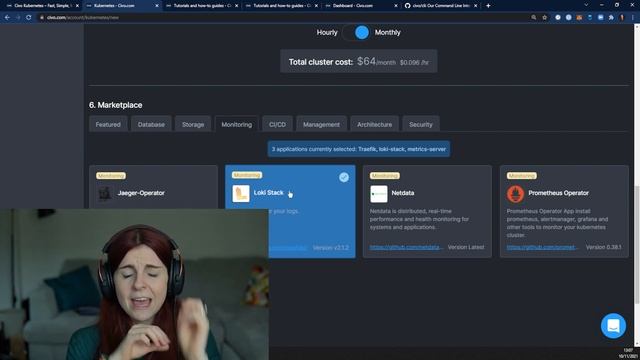
Task: Select the Prometheus Operator card title
Action: 558,193
